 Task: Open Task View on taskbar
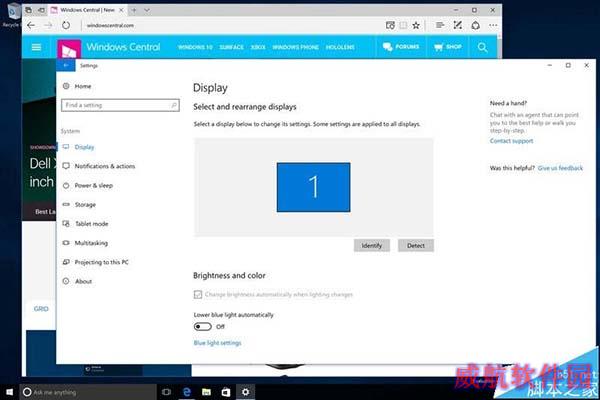[x=166, y=392]
